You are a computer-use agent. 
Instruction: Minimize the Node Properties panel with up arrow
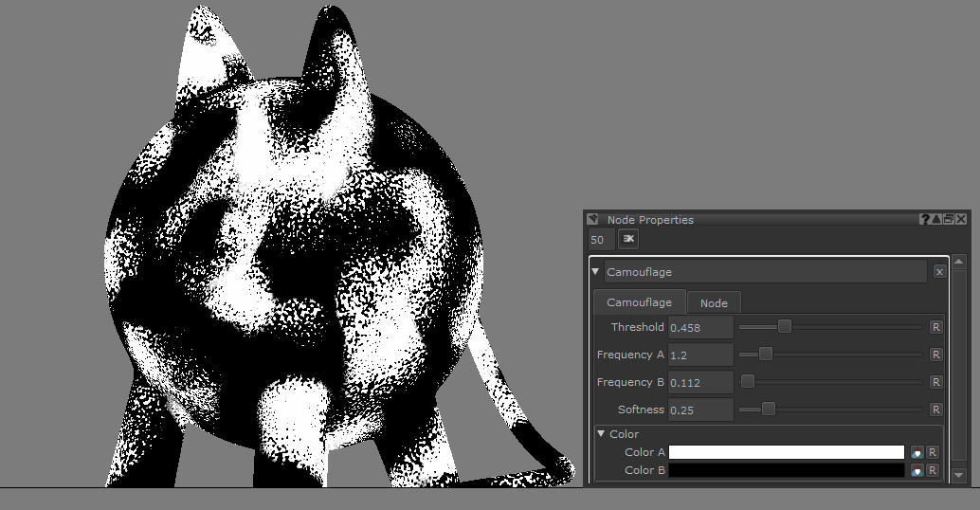tap(937, 219)
